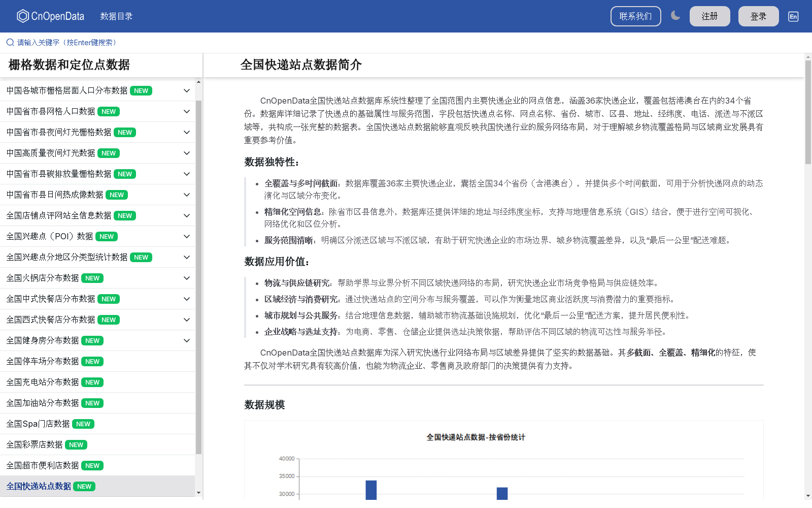This screenshot has height=508, width=812.
Task: Expand 中国省市县日间热成像数据 chevron
Action: coord(187,195)
